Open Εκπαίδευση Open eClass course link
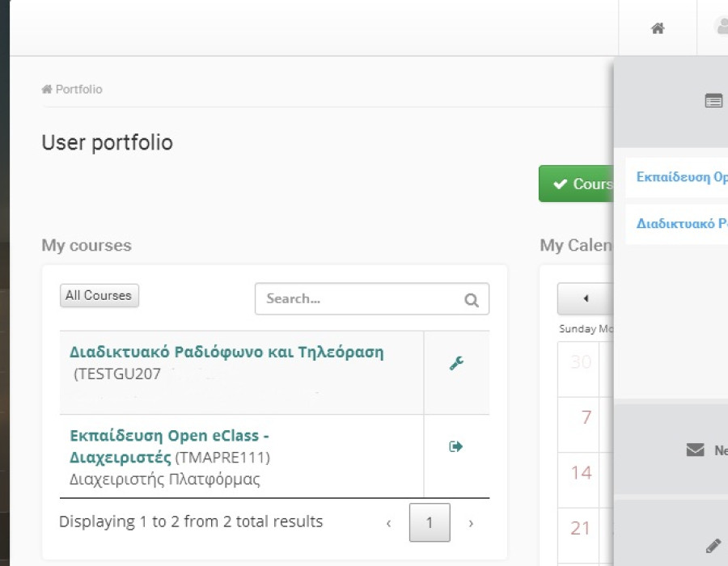The image size is (728, 566). click(170, 446)
